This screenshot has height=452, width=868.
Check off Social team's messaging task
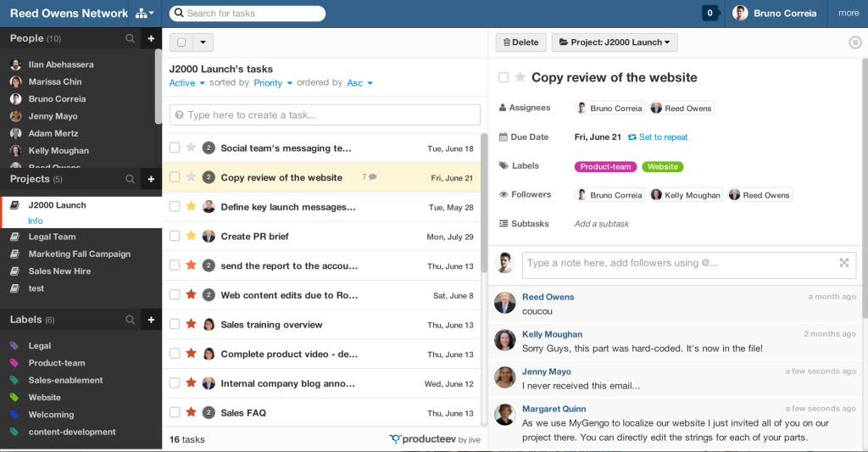(175, 148)
